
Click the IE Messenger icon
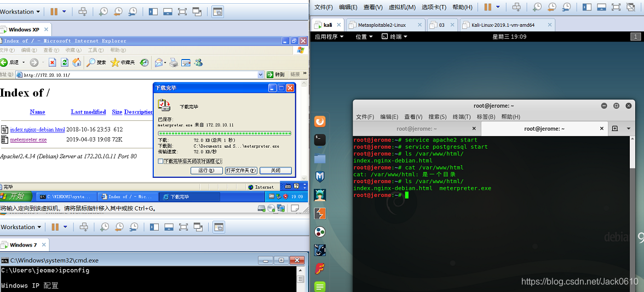(x=199, y=62)
